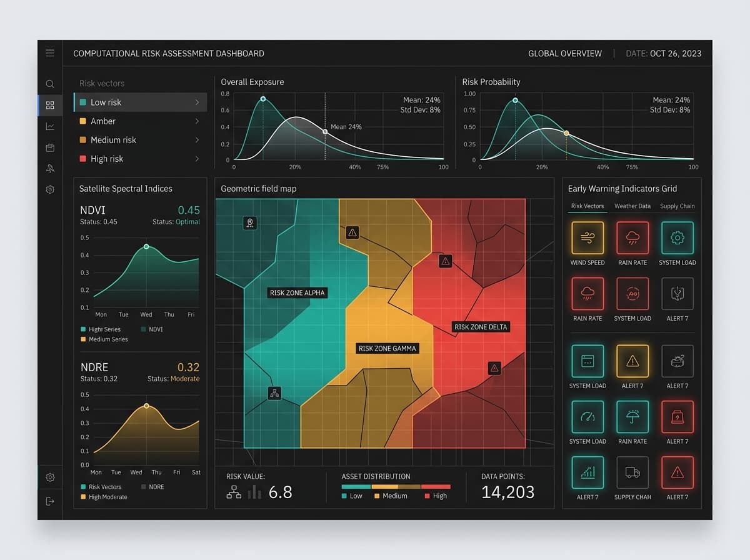Click the red segment of the asset distribution bar
This screenshot has width=750, height=560.
(436, 486)
